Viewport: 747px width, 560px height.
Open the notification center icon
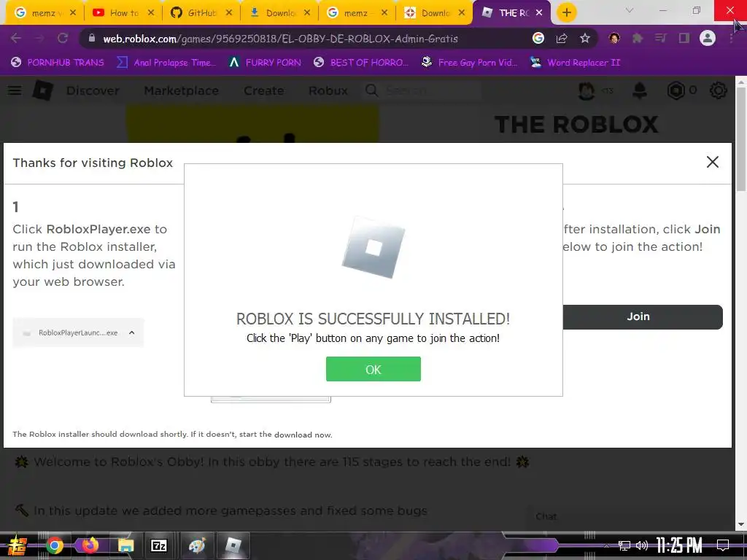[723, 545]
